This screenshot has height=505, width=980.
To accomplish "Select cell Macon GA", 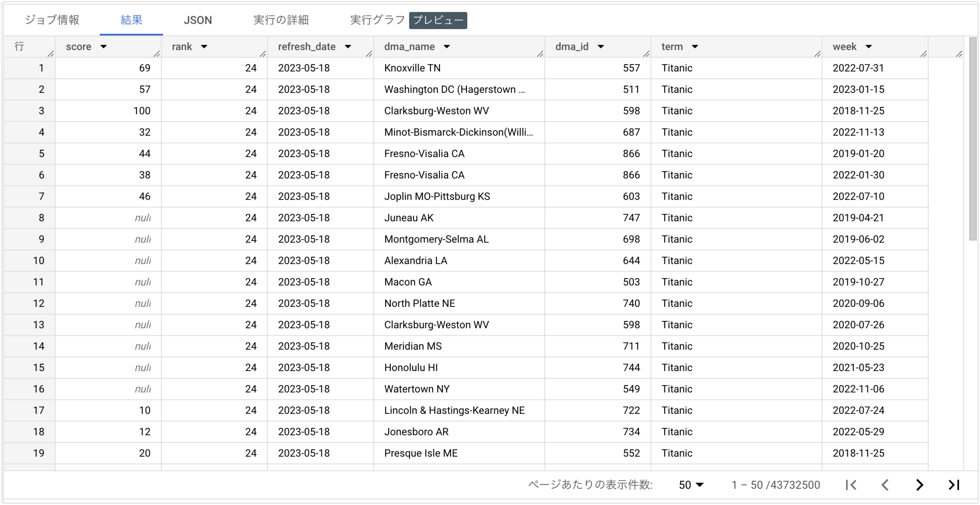I will (459, 282).
